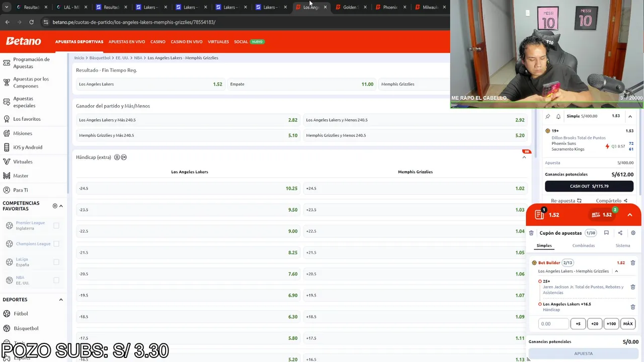Open Apuestas en Vivo menu
This screenshot has height=362, width=644.
[127, 42]
